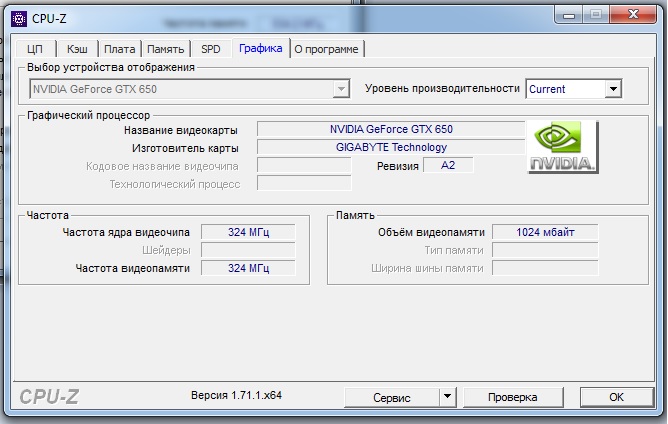The image size is (668, 424).
Task: Click the Ревизия A2 field
Action: coord(448,165)
